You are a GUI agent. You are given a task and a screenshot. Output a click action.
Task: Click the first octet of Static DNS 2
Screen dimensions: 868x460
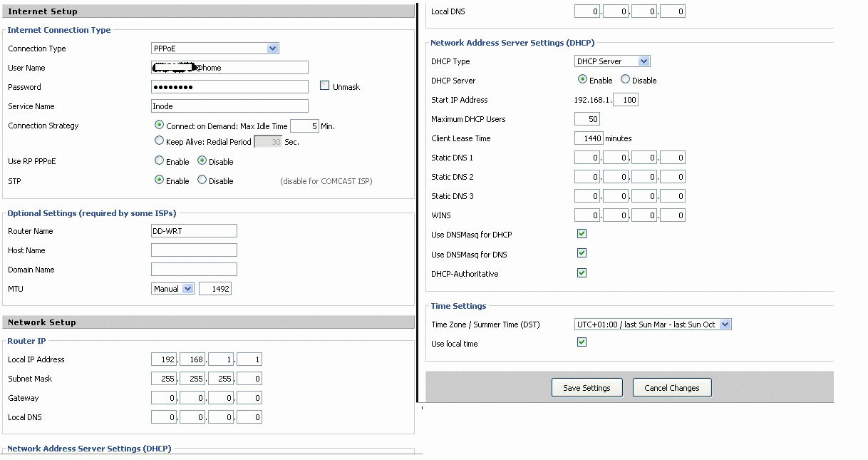587,177
